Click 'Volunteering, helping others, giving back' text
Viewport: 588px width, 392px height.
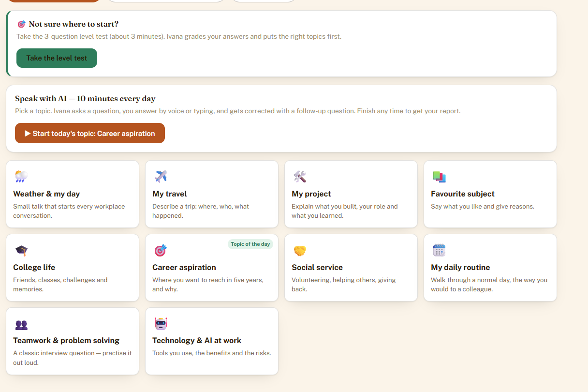pyautogui.click(x=344, y=285)
